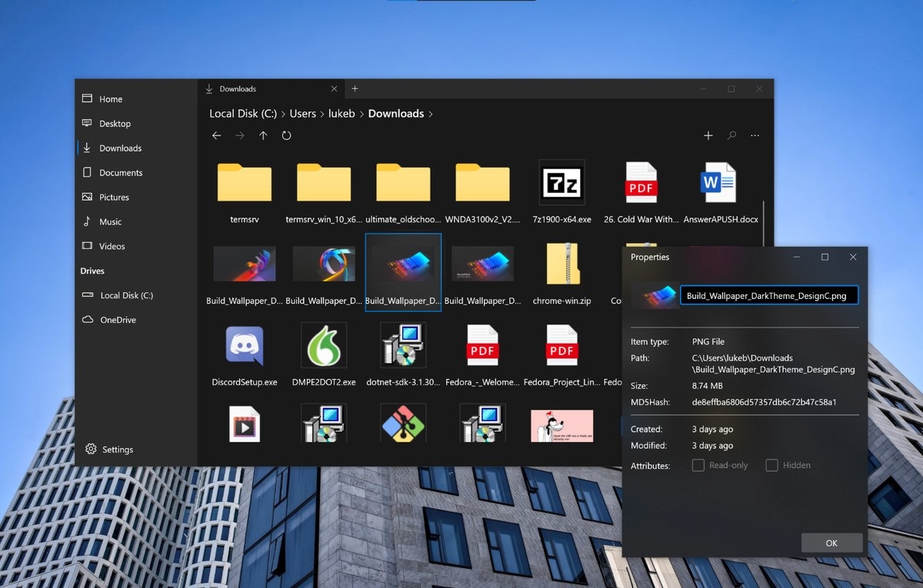The image size is (923, 588).
Task: Add a new tab with plus button
Action: click(355, 89)
